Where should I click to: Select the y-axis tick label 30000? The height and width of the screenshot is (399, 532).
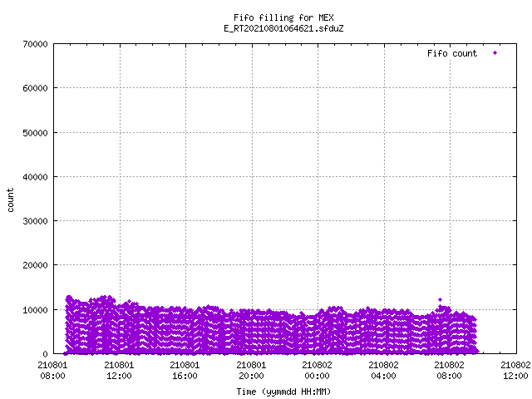[x=35, y=221]
